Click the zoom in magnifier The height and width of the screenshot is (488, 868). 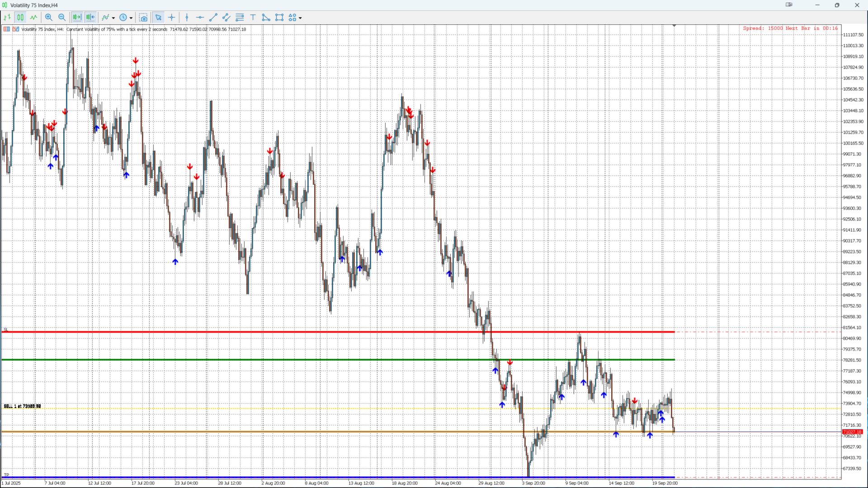(x=49, y=18)
